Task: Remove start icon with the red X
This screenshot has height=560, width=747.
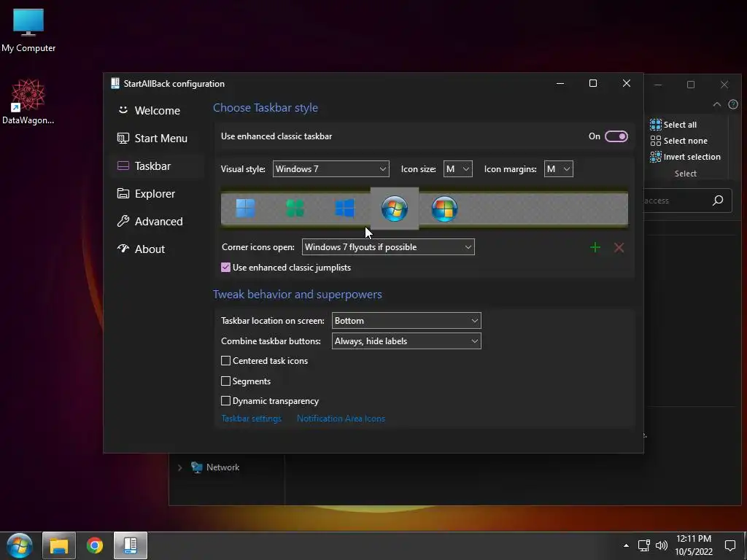Action: 619,247
